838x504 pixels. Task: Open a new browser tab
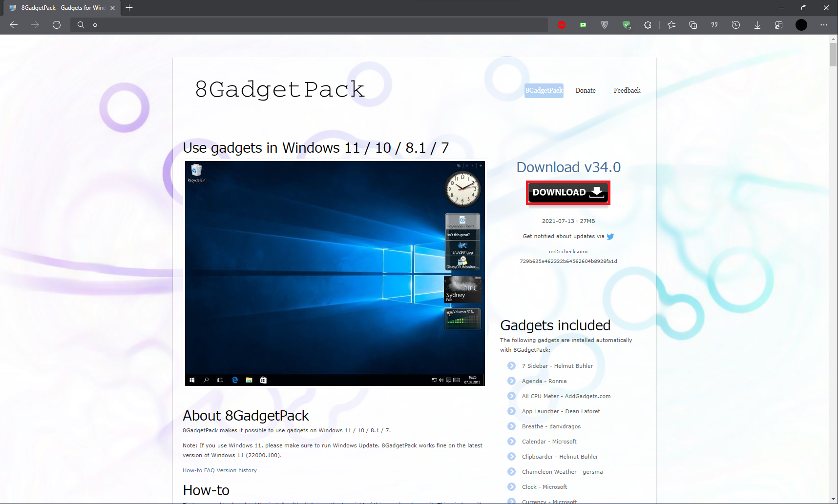(x=129, y=8)
